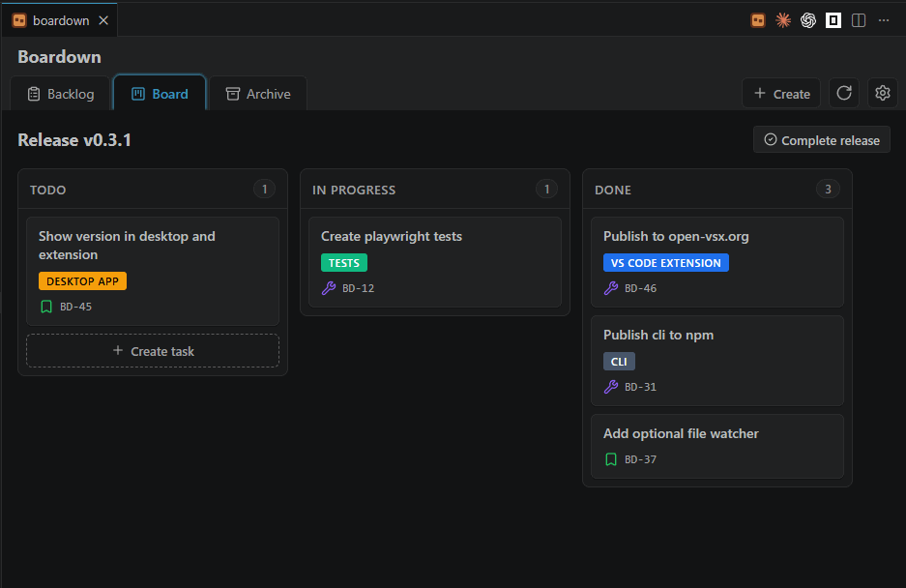Click the wrench icon next to BD-46
This screenshot has height=588, width=906.
click(611, 288)
